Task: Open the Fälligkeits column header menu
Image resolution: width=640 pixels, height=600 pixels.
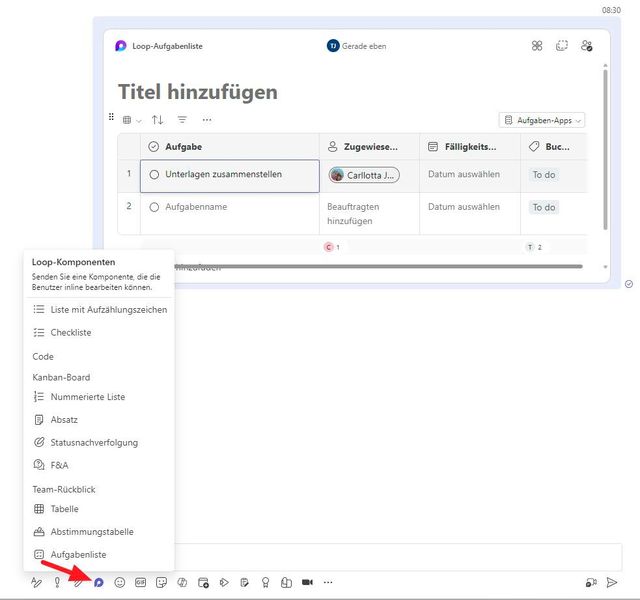Action: pos(470,147)
